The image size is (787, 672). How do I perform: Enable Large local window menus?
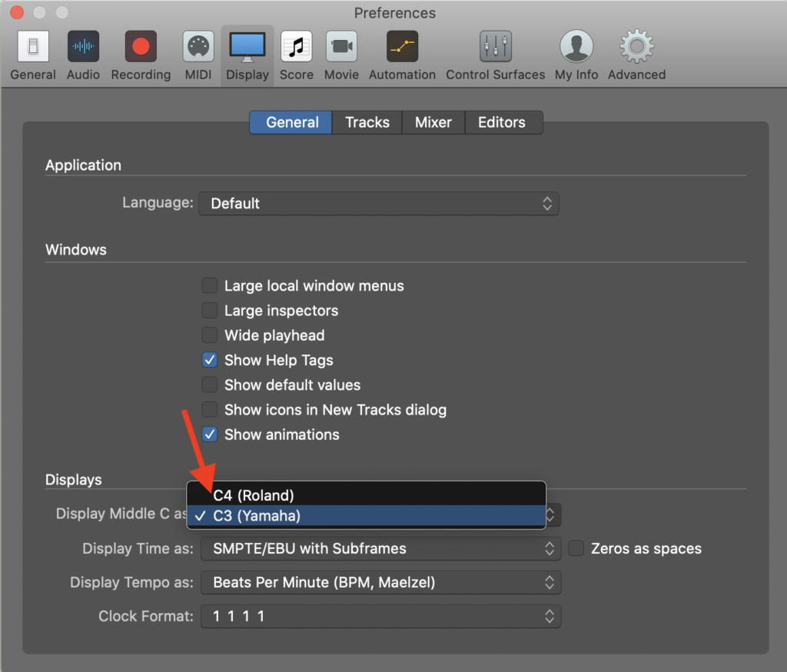pyautogui.click(x=210, y=286)
